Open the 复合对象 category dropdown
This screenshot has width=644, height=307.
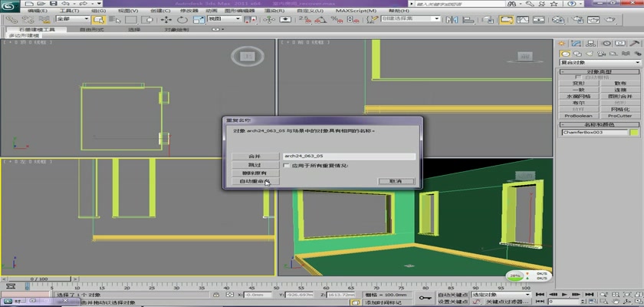(600, 62)
